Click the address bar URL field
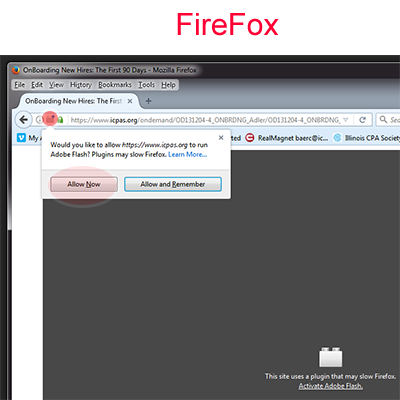The height and width of the screenshot is (400, 400). click(x=205, y=120)
